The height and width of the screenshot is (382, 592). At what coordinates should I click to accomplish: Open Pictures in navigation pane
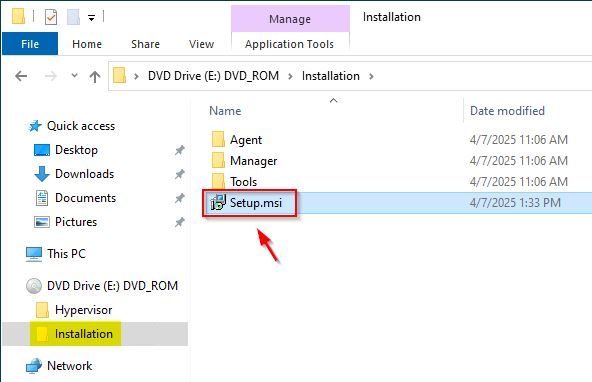(x=76, y=222)
